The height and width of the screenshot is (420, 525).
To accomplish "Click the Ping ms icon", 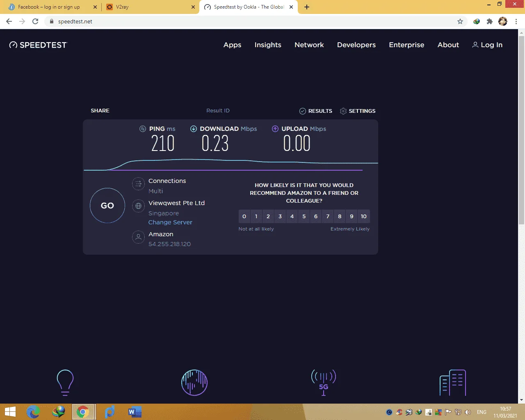I will 143,129.
